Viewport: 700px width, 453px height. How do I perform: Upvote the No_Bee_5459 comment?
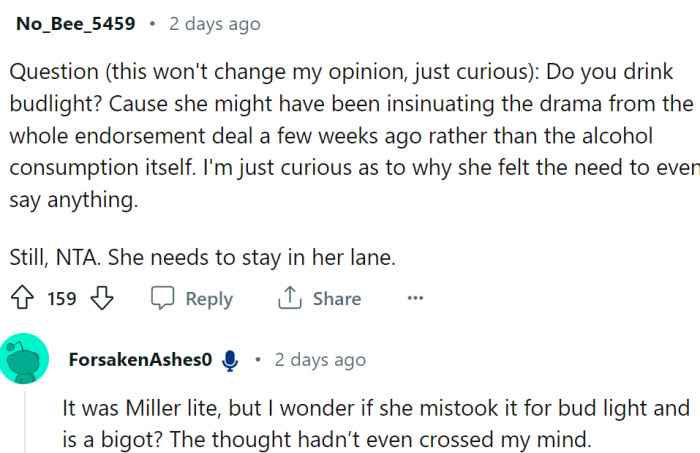(x=24, y=299)
